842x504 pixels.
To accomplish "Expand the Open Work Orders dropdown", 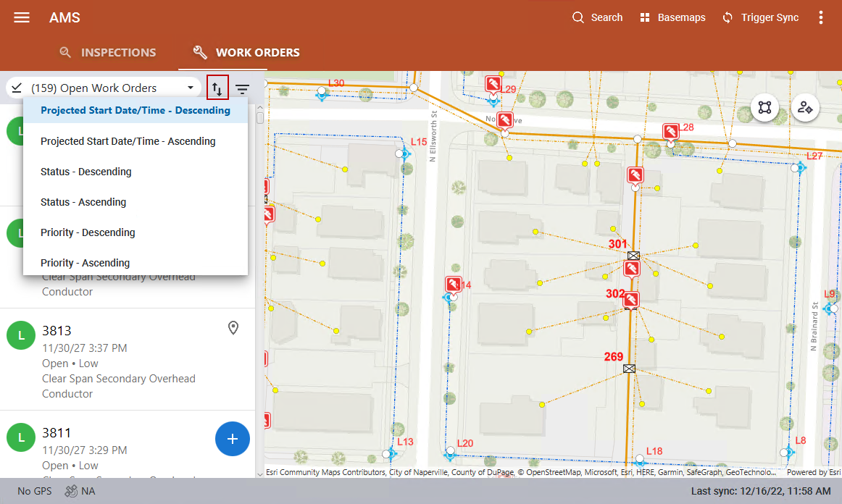I will (104, 88).
